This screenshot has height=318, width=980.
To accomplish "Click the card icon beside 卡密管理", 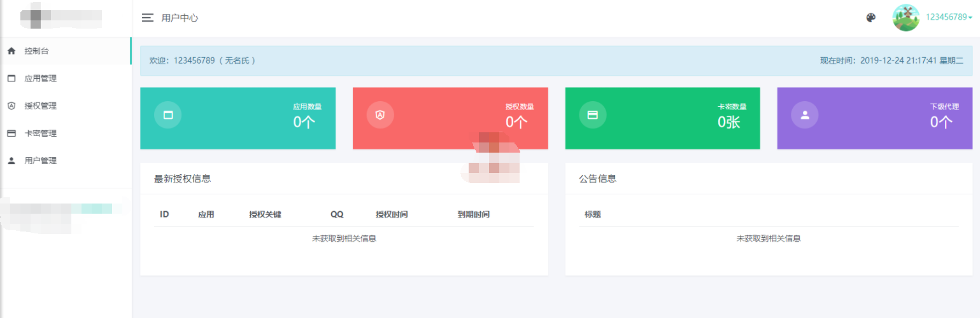I will [11, 133].
